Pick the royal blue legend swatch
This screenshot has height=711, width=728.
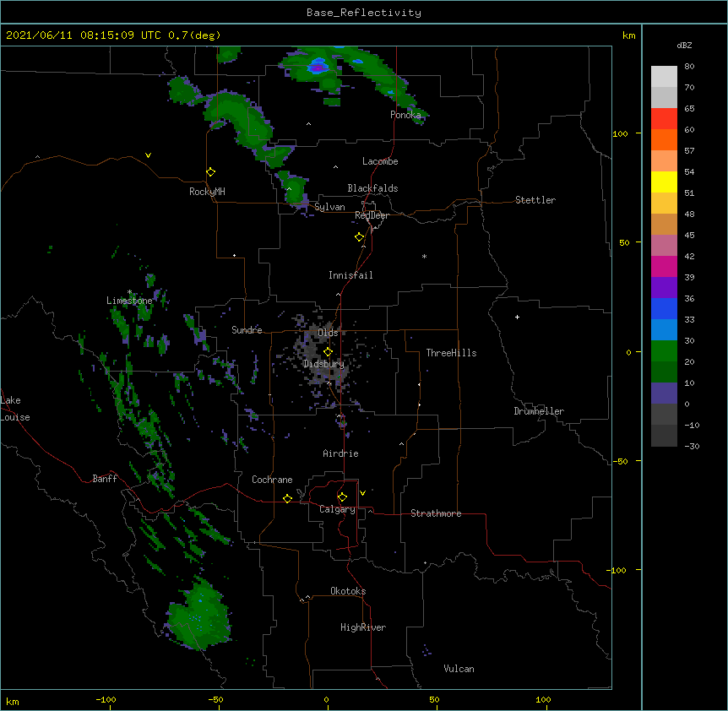tap(664, 308)
